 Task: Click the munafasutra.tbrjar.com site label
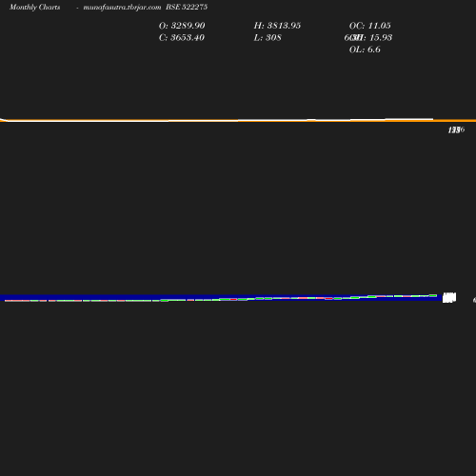122,7
